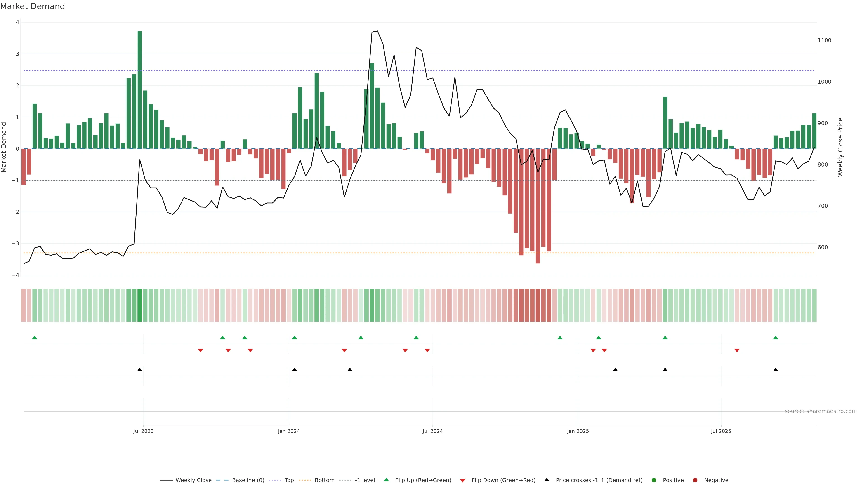
Task: Click the leftmost black triangle marker
Action: (x=140, y=369)
